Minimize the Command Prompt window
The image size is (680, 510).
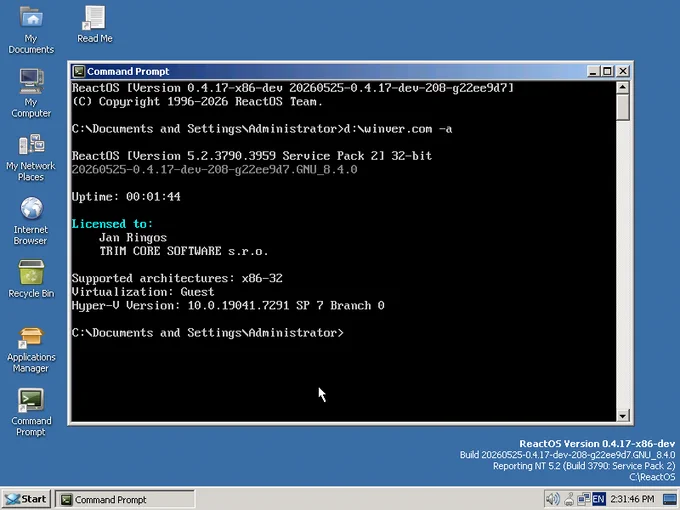click(593, 71)
